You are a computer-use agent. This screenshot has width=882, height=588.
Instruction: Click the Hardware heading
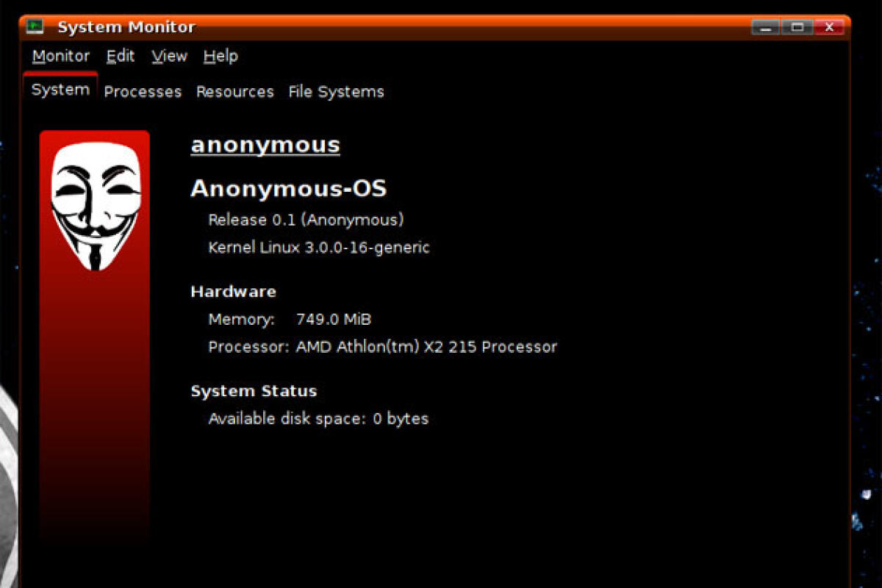[x=234, y=292]
